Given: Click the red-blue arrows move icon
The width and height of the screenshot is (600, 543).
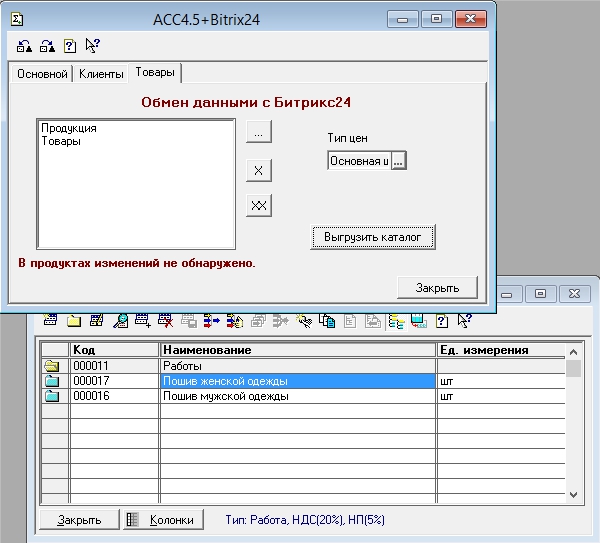Looking at the screenshot, I should point(212,321).
